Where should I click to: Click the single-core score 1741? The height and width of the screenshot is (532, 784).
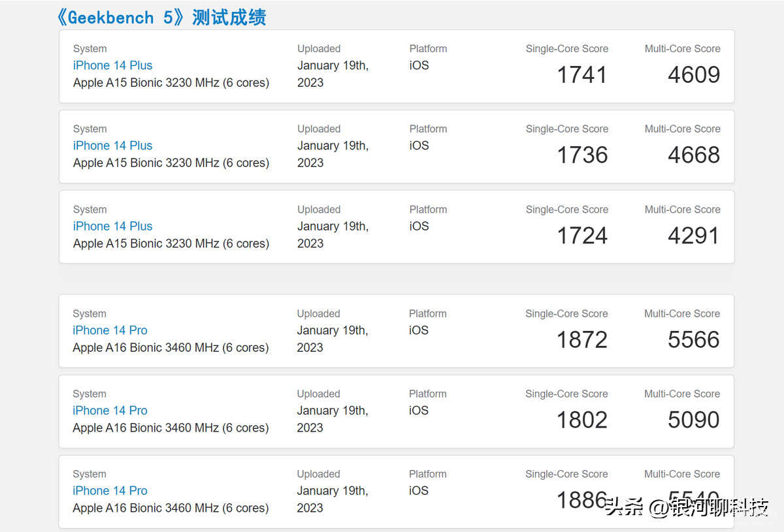[582, 75]
